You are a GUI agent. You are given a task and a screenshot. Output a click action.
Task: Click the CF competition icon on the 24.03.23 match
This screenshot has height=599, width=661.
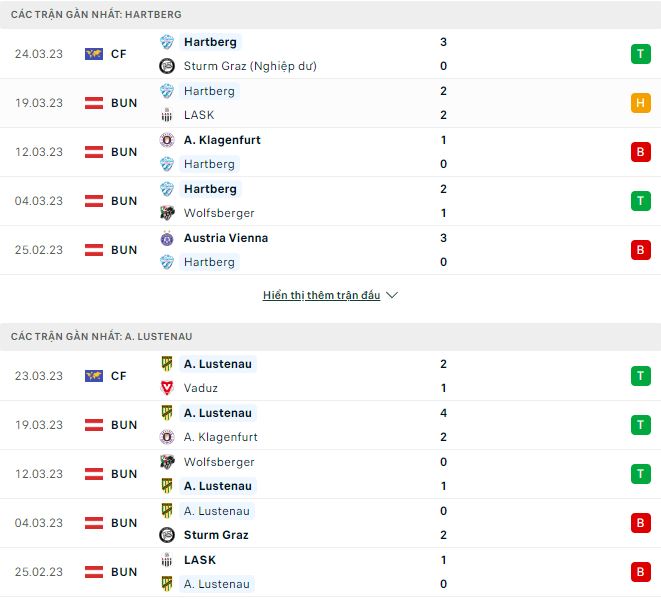point(94,54)
